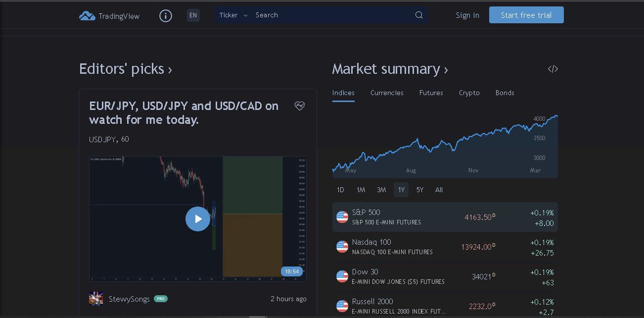Viewport: 644px width, 318px height.
Task: Expand Market summary via its chevron
Action: (x=445, y=70)
